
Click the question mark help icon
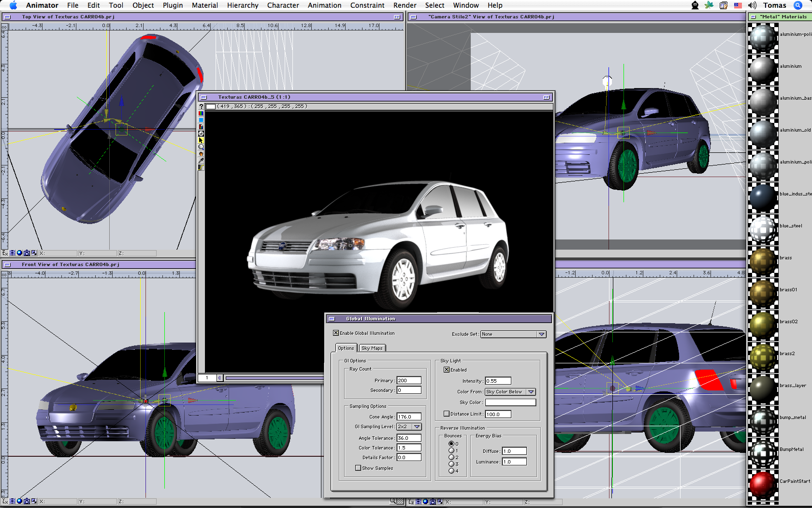click(201, 106)
